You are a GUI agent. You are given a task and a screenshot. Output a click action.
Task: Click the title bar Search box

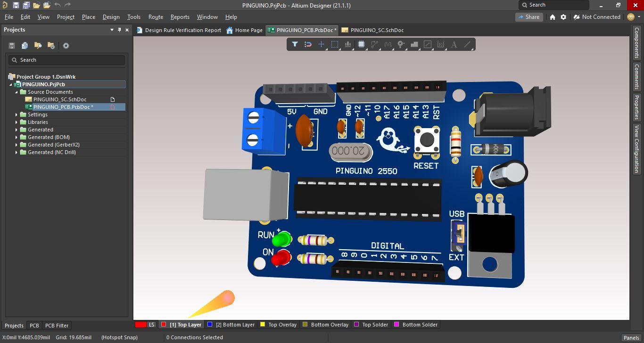[x=554, y=5]
